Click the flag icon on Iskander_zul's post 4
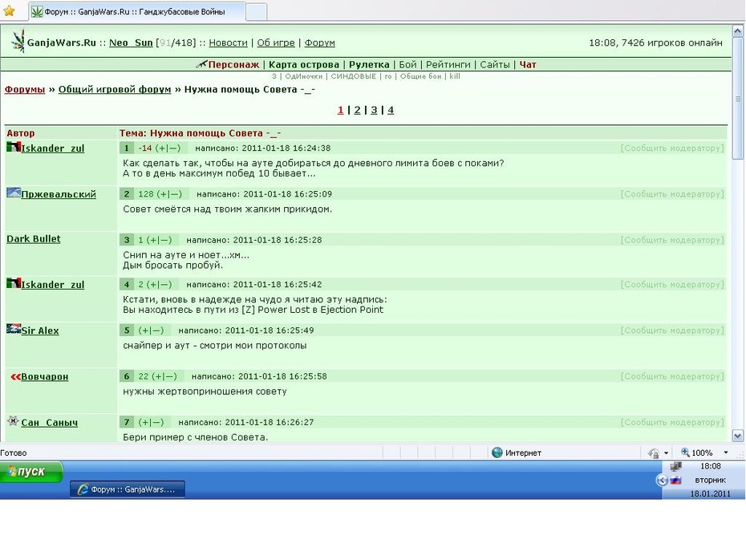The image size is (746, 560). point(14,283)
